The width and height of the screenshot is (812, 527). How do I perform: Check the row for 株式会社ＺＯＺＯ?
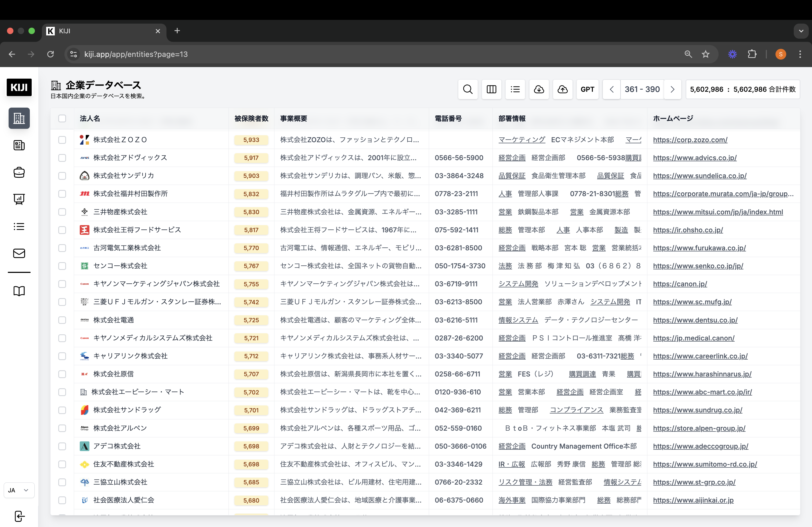[x=63, y=140]
